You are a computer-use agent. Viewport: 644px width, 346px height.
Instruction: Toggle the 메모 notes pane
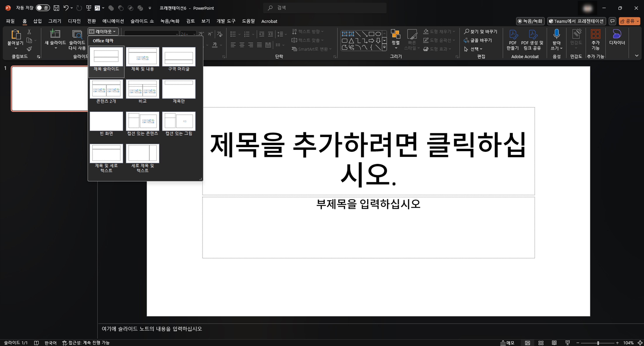[507, 343]
